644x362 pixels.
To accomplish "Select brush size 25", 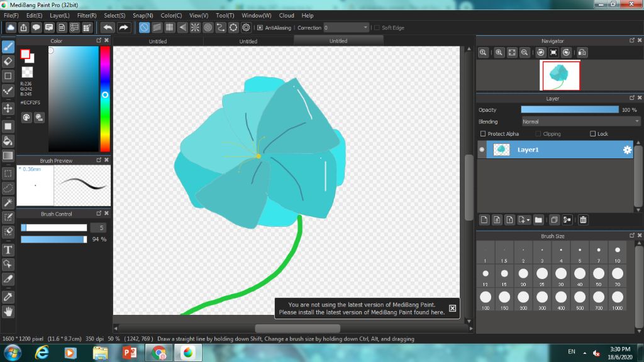I will point(541,277).
